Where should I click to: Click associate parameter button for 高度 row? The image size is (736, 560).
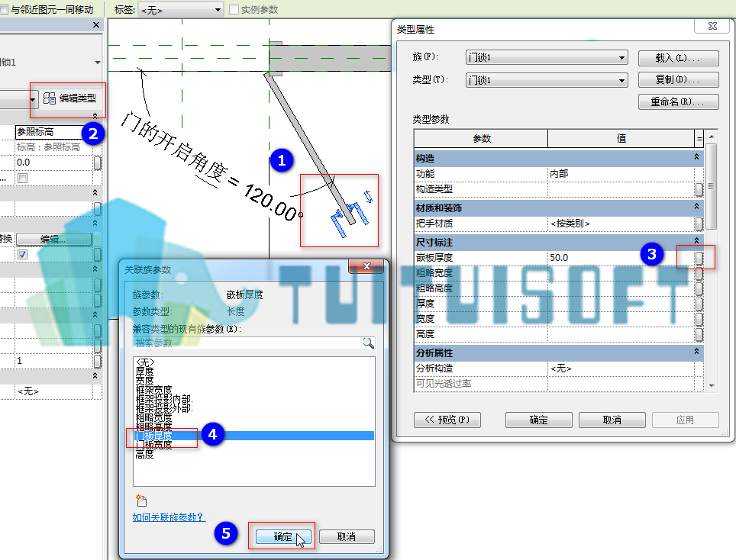pos(699,334)
